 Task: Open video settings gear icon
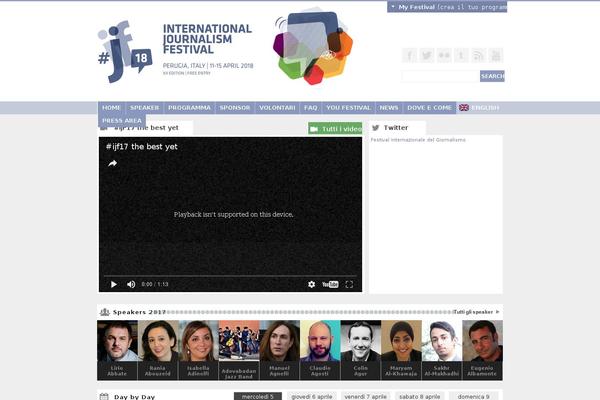pyautogui.click(x=311, y=284)
